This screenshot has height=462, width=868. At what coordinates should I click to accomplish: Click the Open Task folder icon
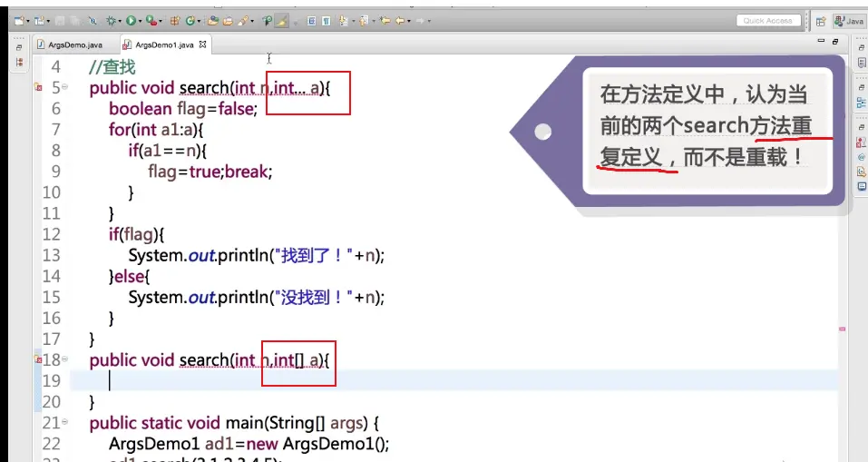tap(228, 21)
